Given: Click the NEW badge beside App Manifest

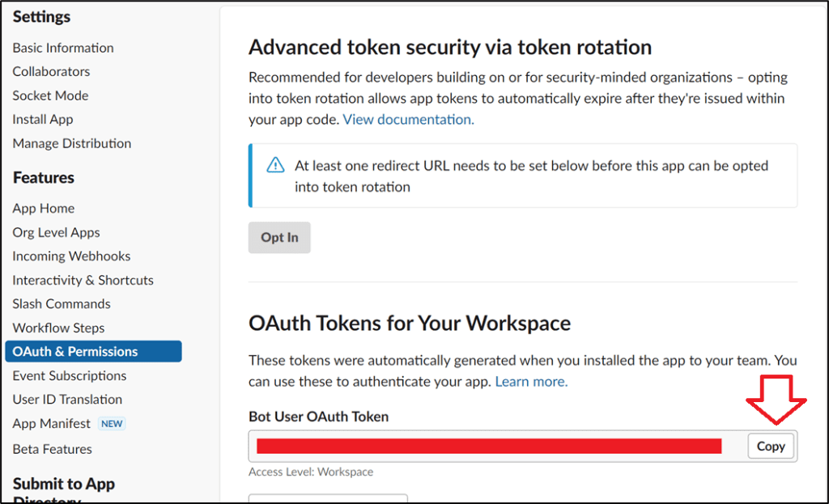Looking at the screenshot, I should [x=112, y=424].
